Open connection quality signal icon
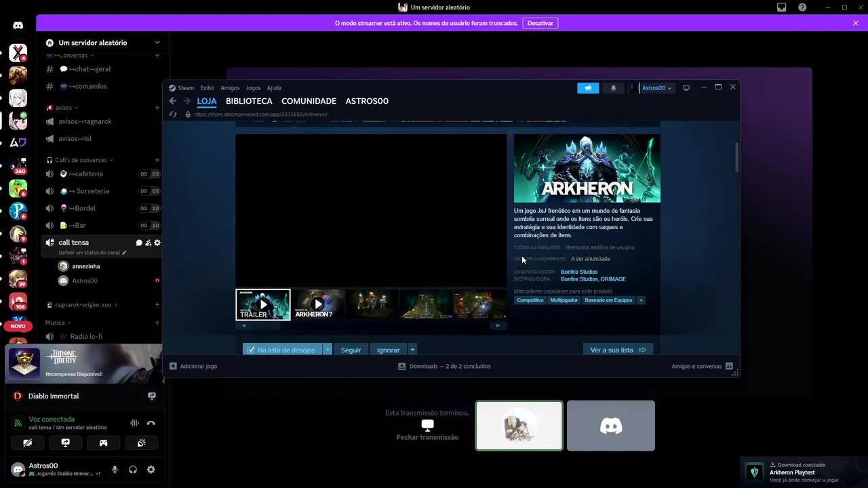 [x=18, y=423]
